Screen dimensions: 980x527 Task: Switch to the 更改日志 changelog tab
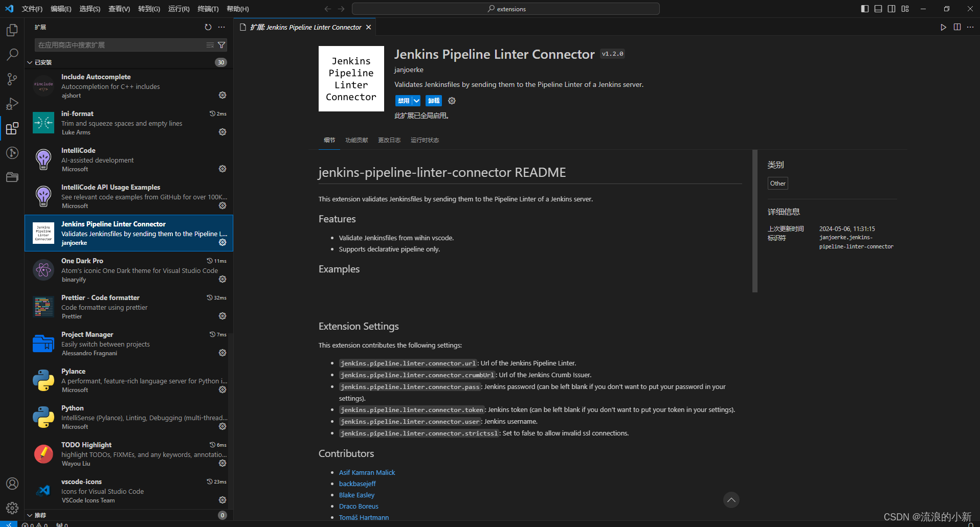click(x=389, y=140)
